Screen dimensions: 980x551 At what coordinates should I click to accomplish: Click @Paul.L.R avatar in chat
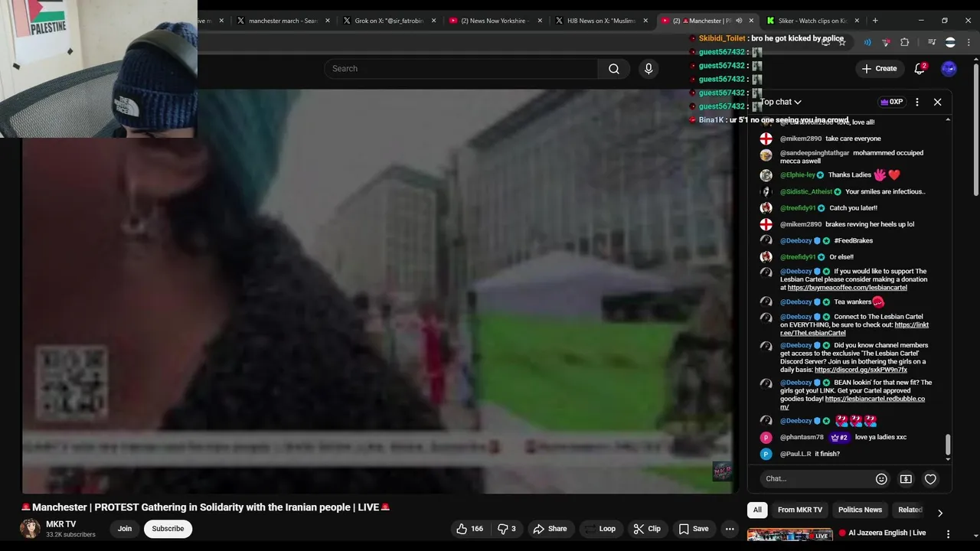pos(766,454)
